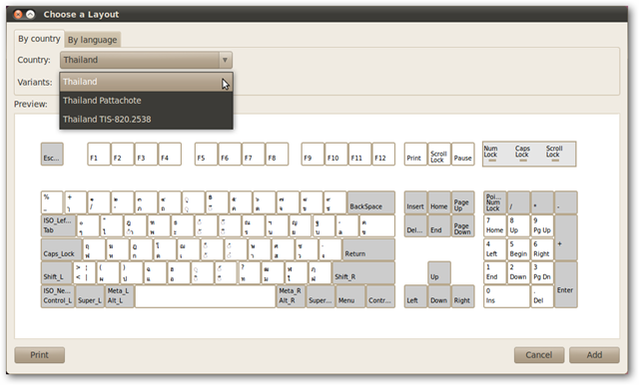Image resolution: width=639 pixels, height=385 pixels.
Task: Click the Return key in preview
Action: [368, 249]
